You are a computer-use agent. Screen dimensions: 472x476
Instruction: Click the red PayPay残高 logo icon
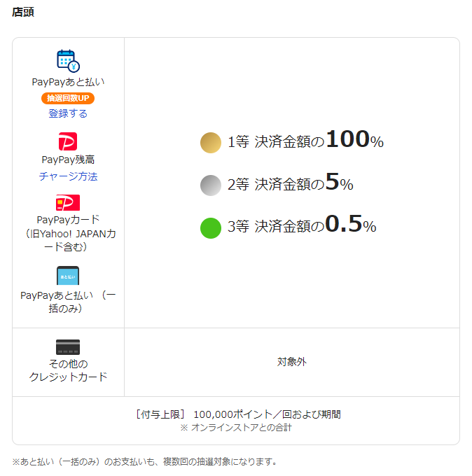pos(68,141)
